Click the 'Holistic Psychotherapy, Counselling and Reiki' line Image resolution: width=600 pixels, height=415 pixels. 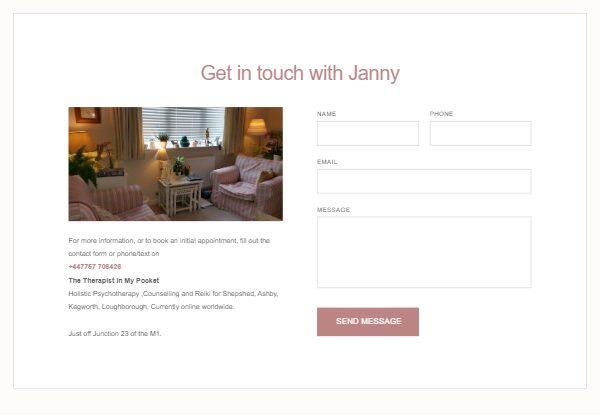(173, 294)
